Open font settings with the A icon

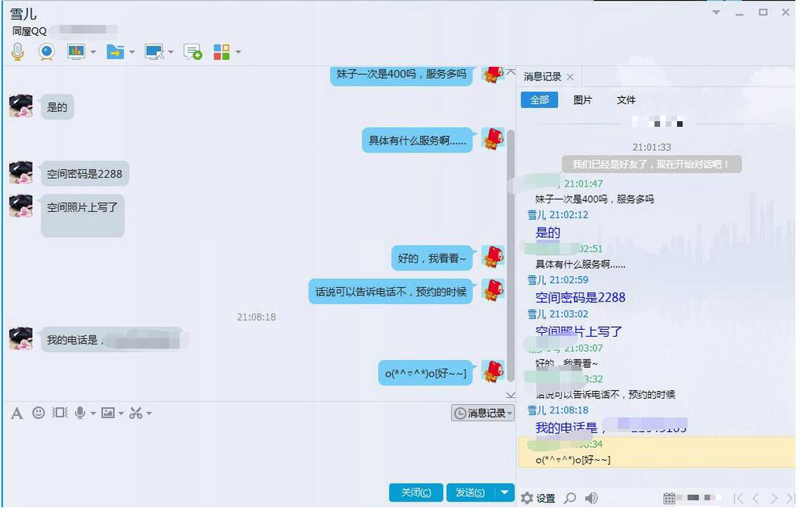click(17, 414)
